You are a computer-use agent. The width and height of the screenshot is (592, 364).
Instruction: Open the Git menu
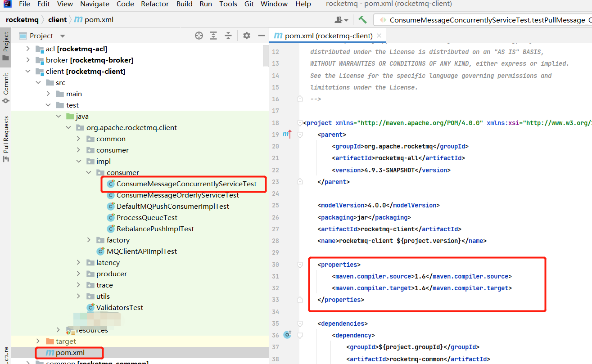point(249,4)
